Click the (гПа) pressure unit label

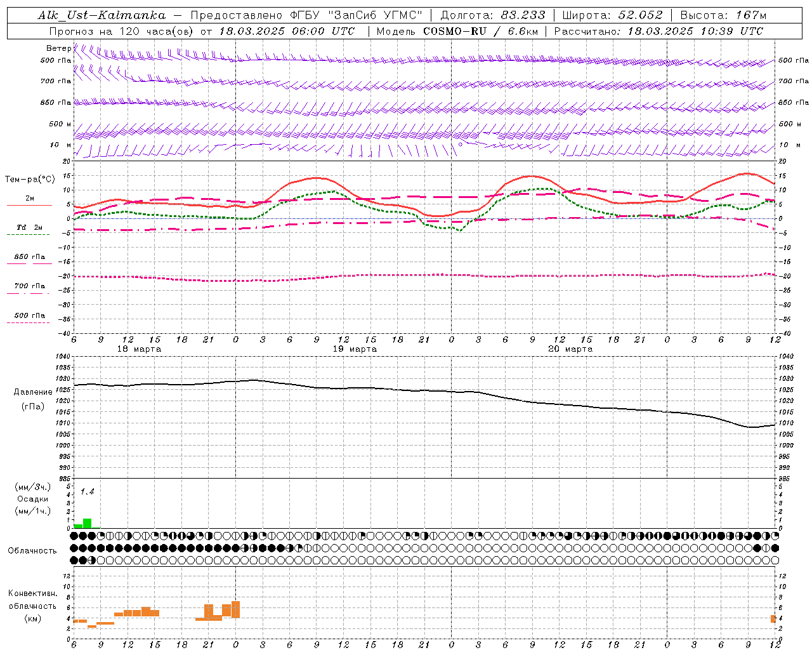point(33,407)
